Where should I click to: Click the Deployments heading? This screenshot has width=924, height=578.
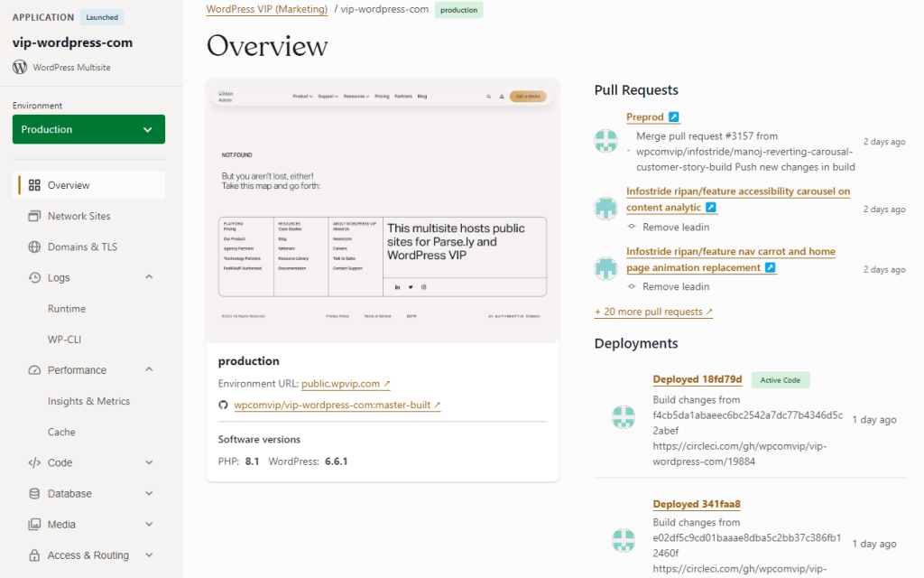[636, 343]
